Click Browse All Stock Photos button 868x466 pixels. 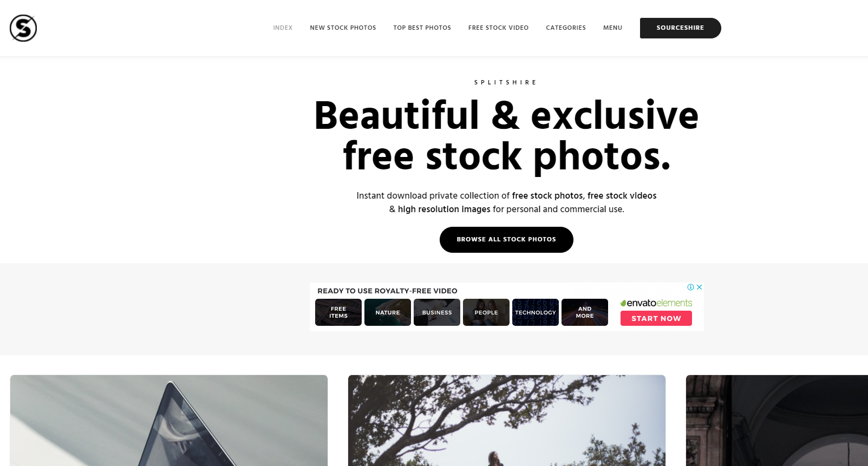point(506,240)
